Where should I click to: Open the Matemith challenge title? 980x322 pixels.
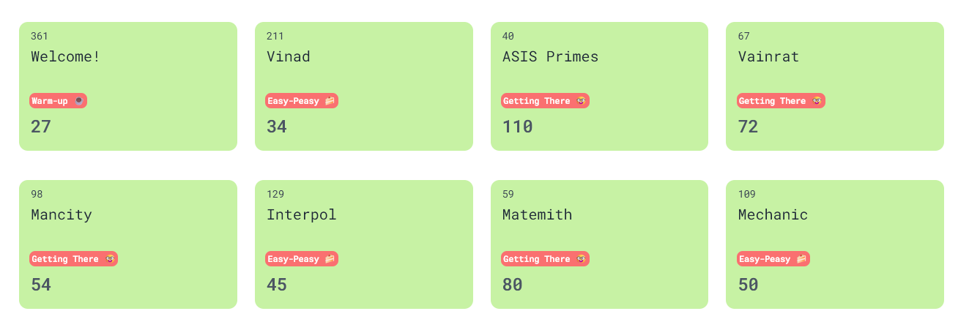pos(537,215)
